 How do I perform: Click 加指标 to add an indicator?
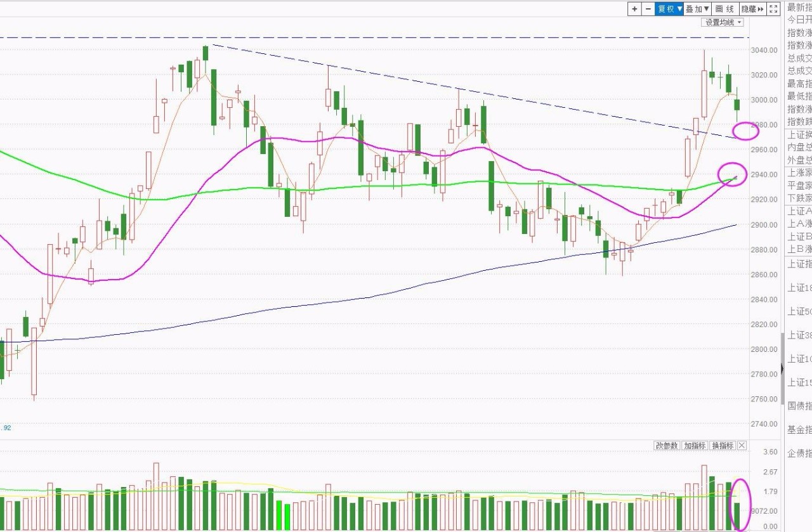[x=695, y=446]
